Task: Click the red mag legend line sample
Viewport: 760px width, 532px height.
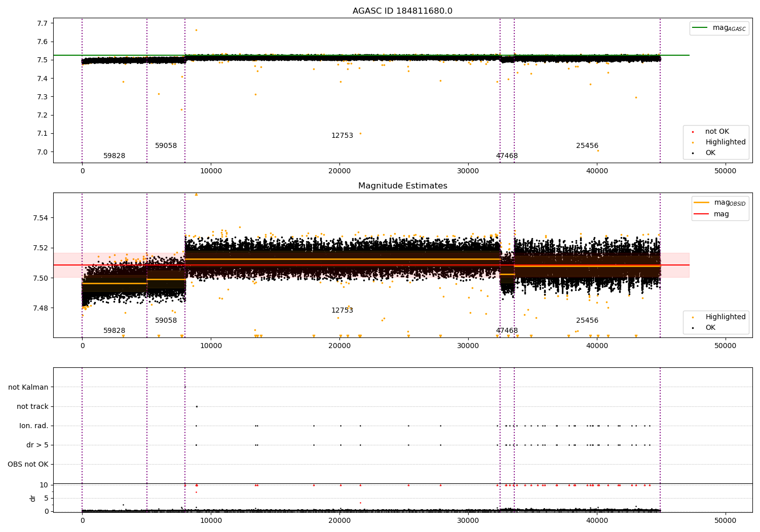Action: (x=701, y=214)
